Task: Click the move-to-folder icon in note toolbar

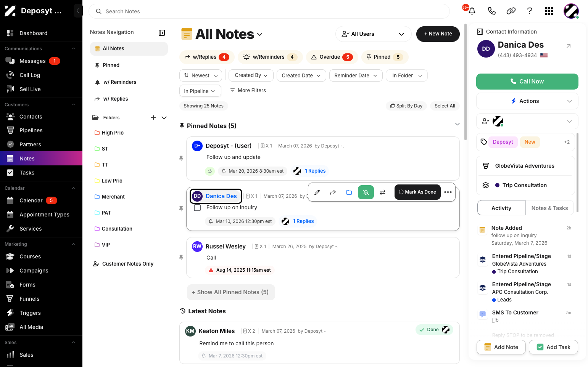Action: [x=349, y=192]
